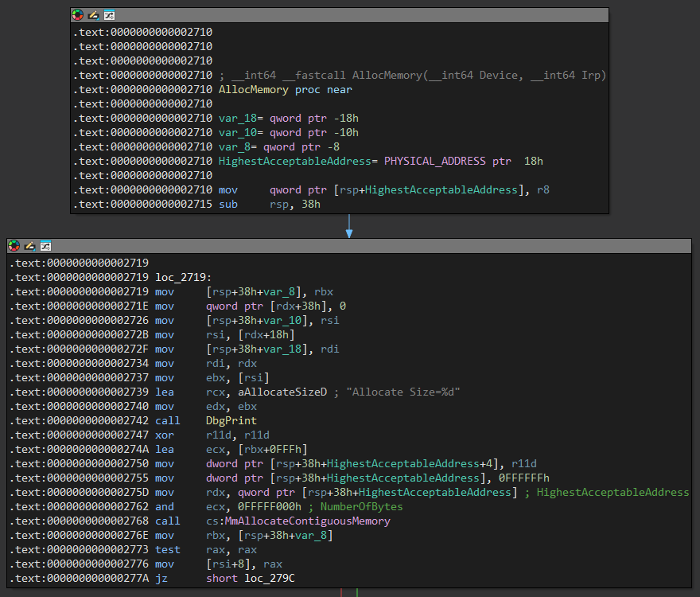The width and height of the screenshot is (700, 597).
Task: Click the pencil edit icon on the loc_2719 node
Action: click(x=29, y=245)
